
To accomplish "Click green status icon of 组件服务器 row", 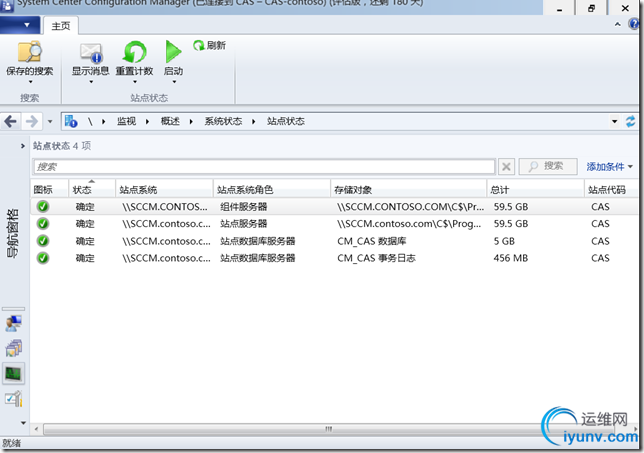I will (x=43, y=207).
